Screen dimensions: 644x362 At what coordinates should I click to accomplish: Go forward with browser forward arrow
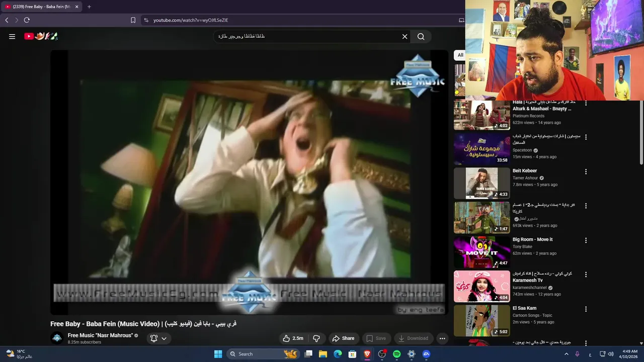click(x=16, y=20)
